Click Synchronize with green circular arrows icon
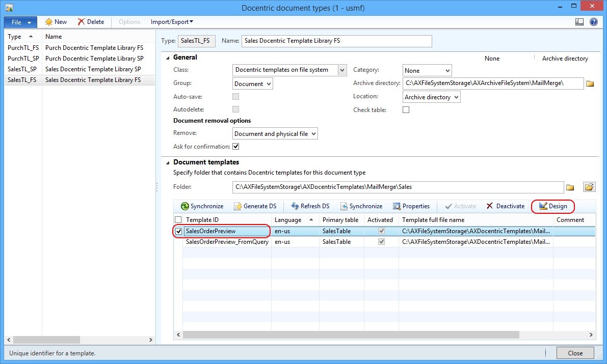Screen dimensions: 607x364 coord(185,206)
